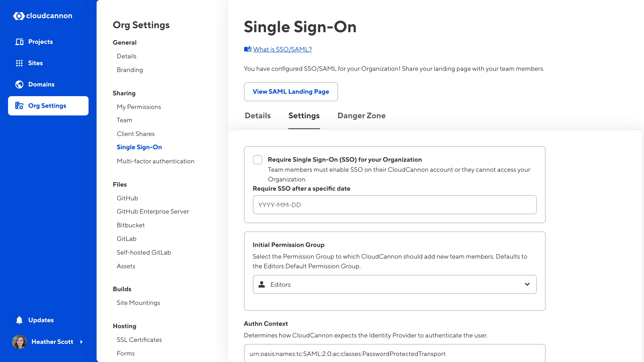Screen dimensions: 644x362
Task: Click View SAML Landing Page button
Action: (290, 92)
